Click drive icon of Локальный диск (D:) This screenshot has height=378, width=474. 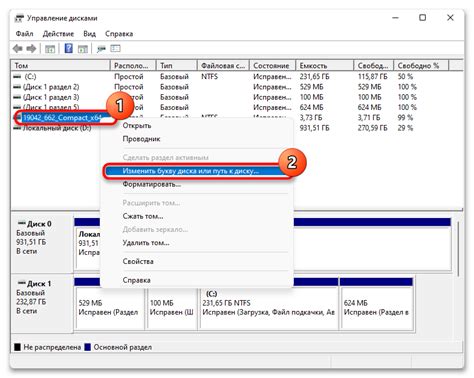pyautogui.click(x=17, y=128)
